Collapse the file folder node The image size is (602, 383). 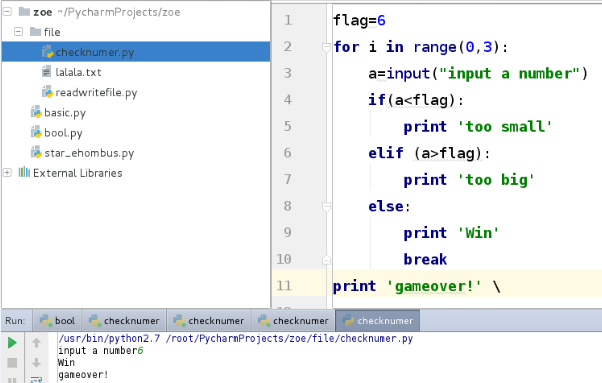[x=18, y=31]
